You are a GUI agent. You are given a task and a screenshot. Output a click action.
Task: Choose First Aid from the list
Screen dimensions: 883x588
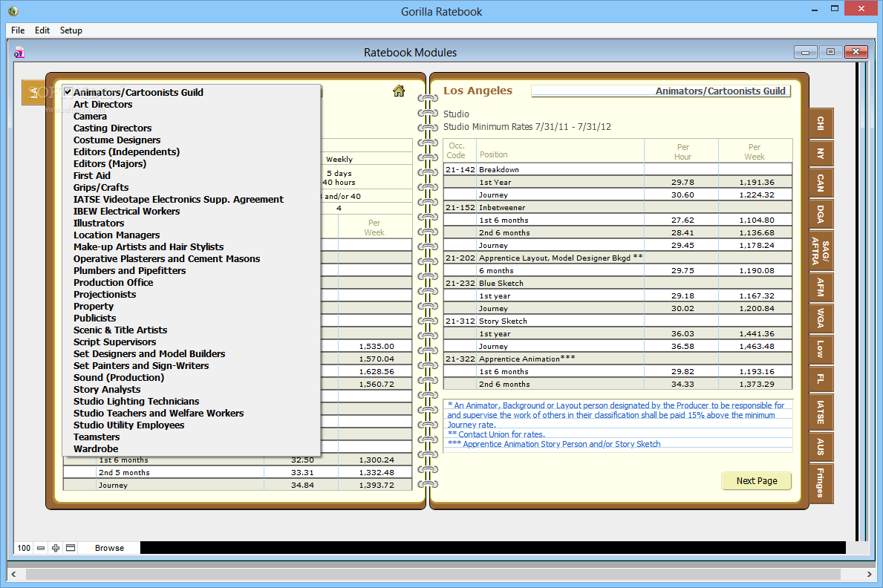(x=192, y=176)
